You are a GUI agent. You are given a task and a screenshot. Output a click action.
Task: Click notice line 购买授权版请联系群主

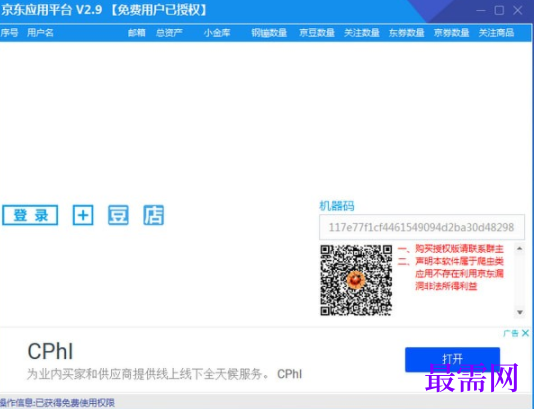tap(451, 249)
